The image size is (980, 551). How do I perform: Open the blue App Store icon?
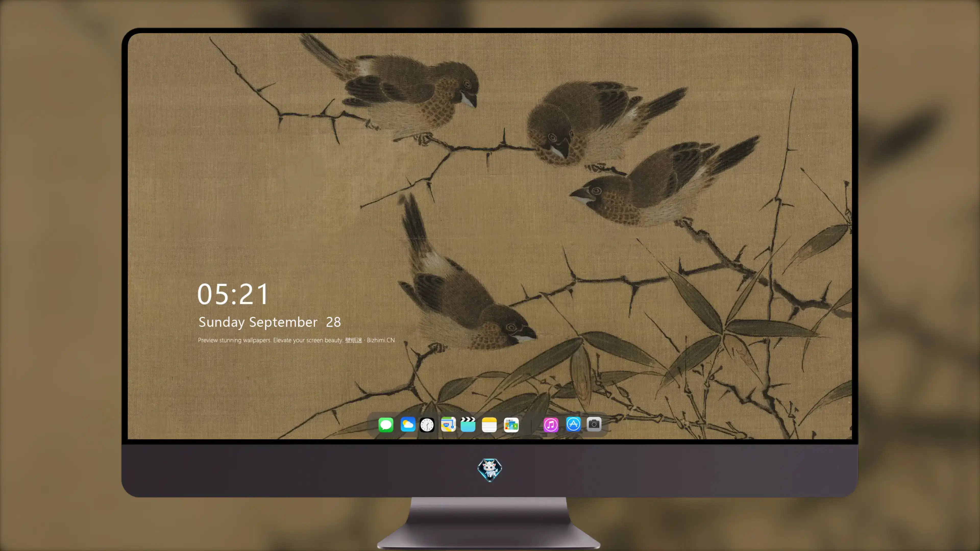573,424
